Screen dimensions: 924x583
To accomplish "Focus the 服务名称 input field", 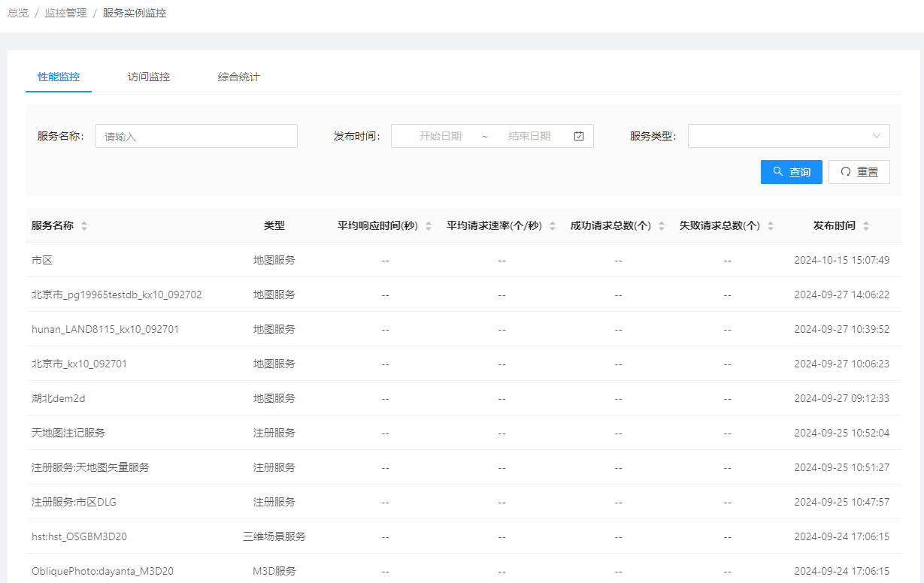I will (x=196, y=136).
